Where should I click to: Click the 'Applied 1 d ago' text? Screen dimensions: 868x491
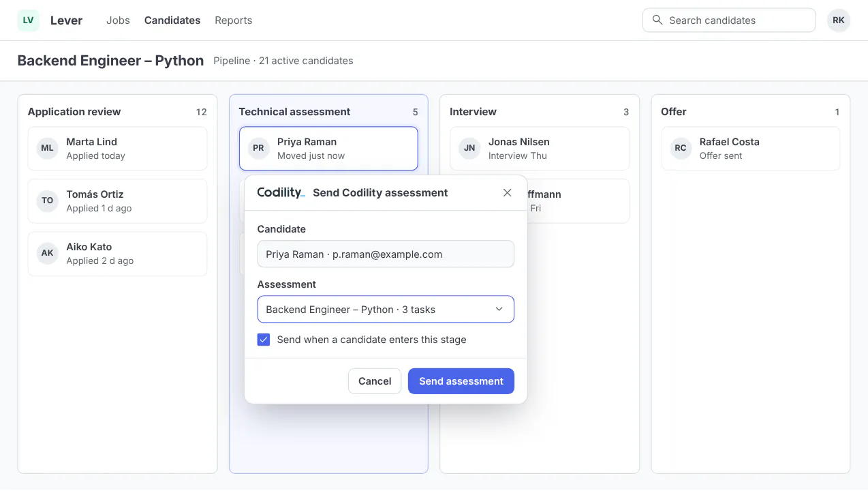tap(99, 209)
